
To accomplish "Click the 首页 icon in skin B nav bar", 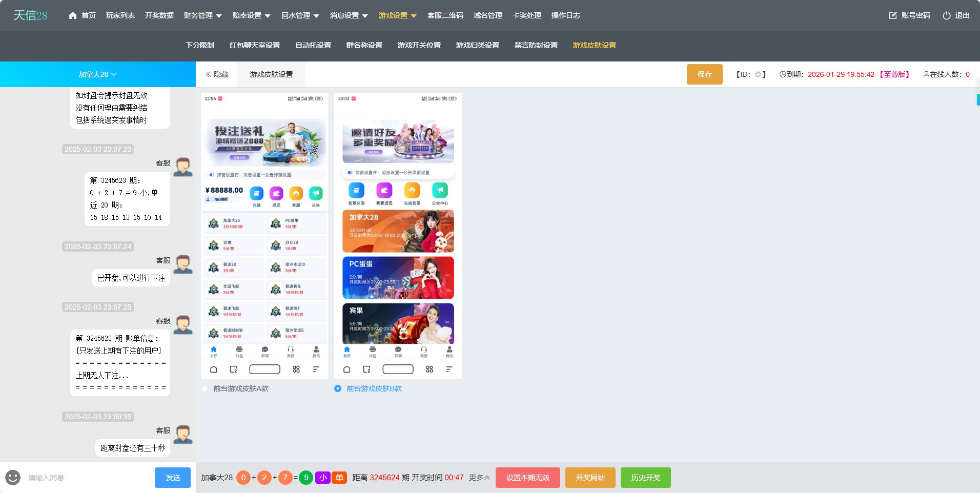I will (x=347, y=350).
